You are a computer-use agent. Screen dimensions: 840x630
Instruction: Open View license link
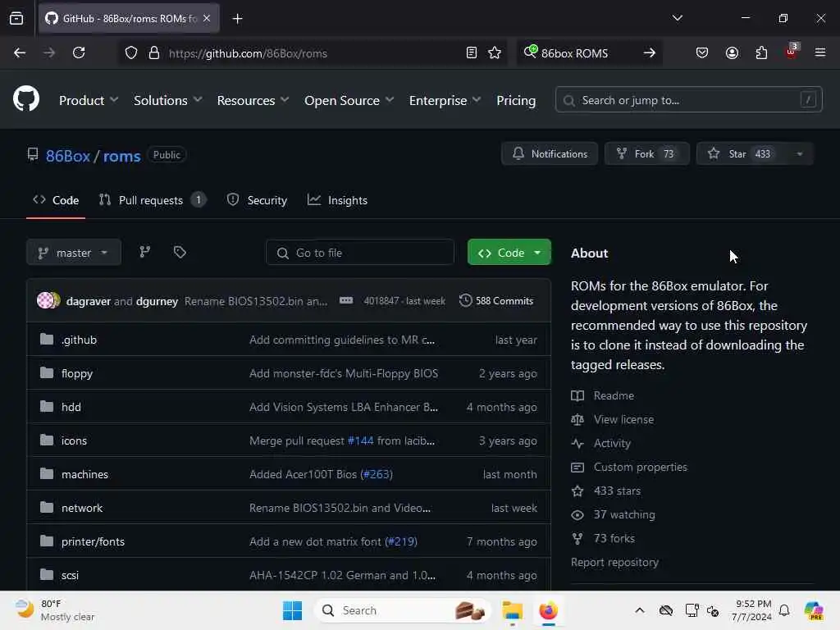[x=623, y=419]
